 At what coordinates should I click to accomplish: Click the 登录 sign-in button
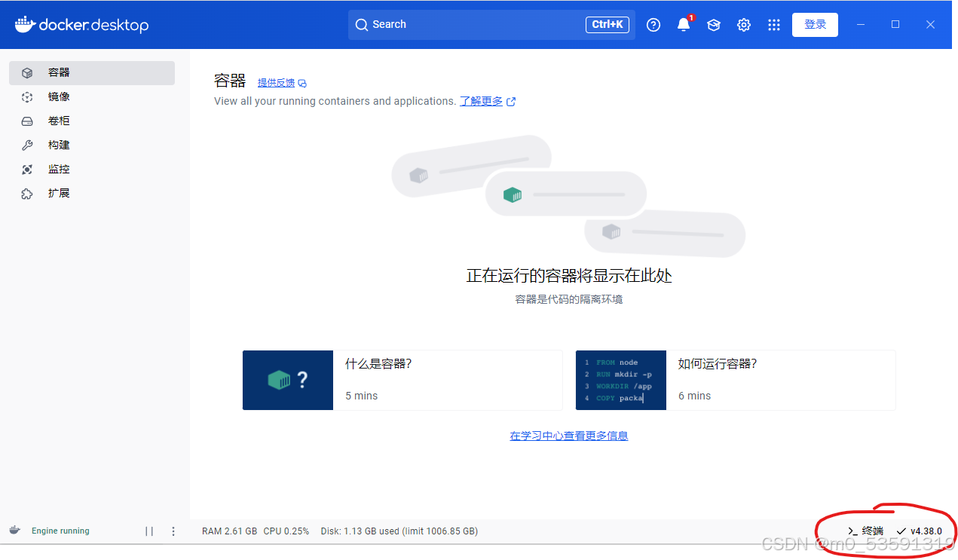click(815, 25)
